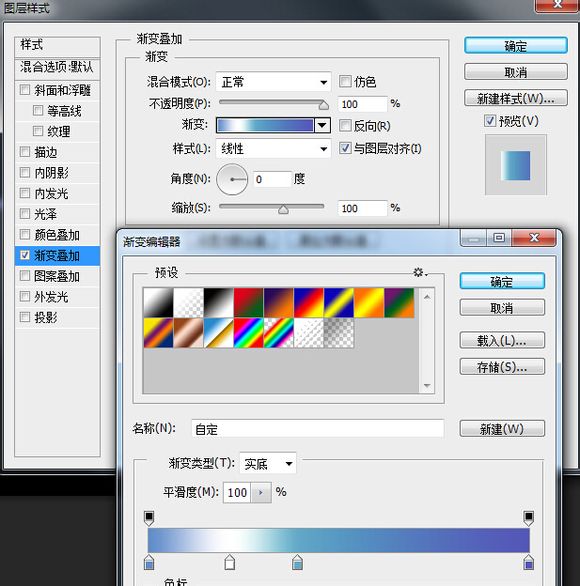The width and height of the screenshot is (580, 586).
Task: Select the leftmost blue color stop
Action: 149,562
